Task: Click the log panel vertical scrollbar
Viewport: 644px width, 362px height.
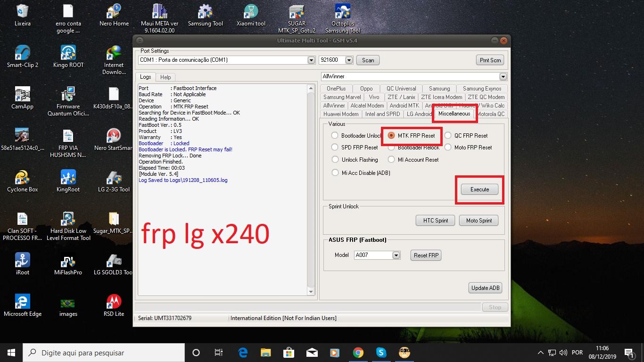Action: click(x=311, y=190)
